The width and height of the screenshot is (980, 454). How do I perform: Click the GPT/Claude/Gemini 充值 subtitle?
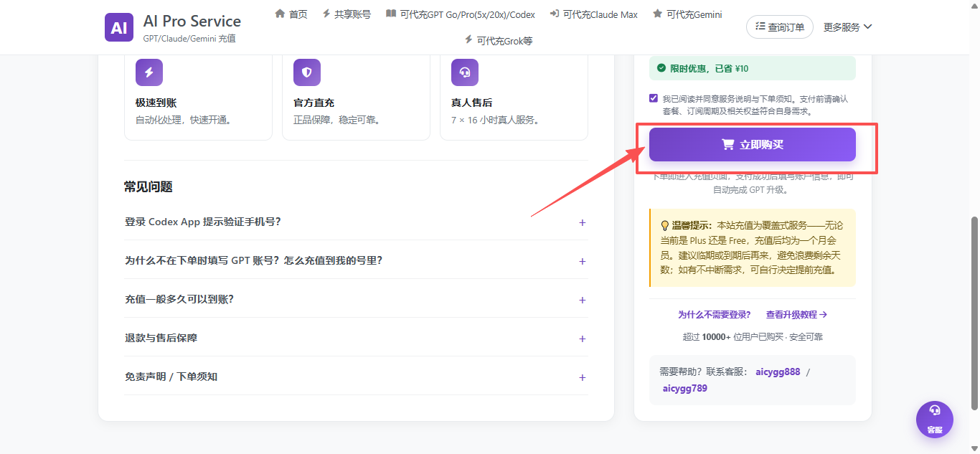[x=189, y=39]
